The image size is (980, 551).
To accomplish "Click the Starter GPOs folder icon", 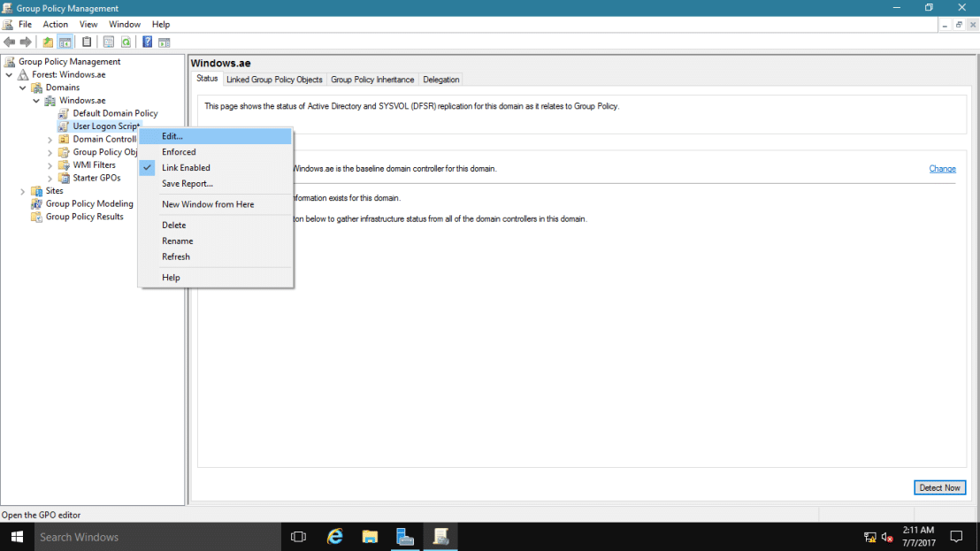I will pos(64,178).
